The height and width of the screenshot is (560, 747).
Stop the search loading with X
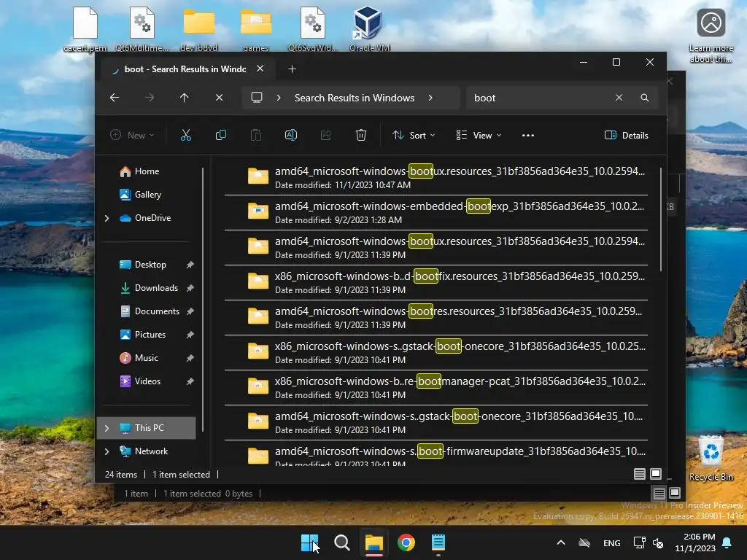tap(219, 98)
